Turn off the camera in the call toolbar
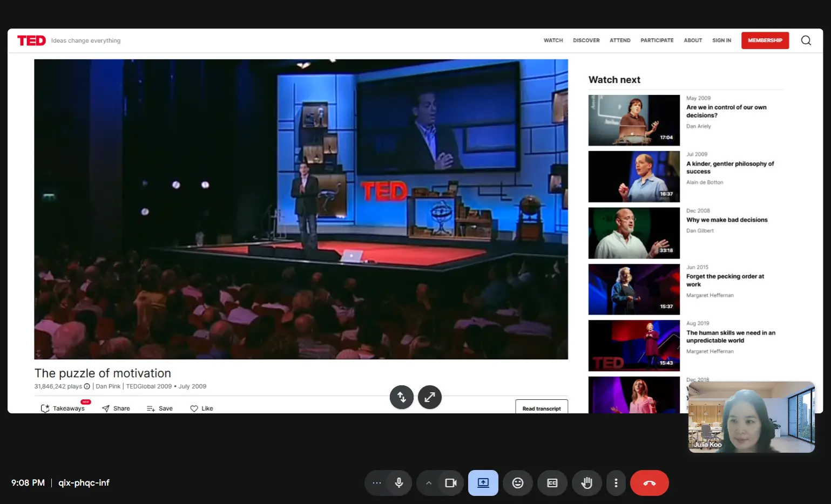The height and width of the screenshot is (504, 831). coord(451,483)
